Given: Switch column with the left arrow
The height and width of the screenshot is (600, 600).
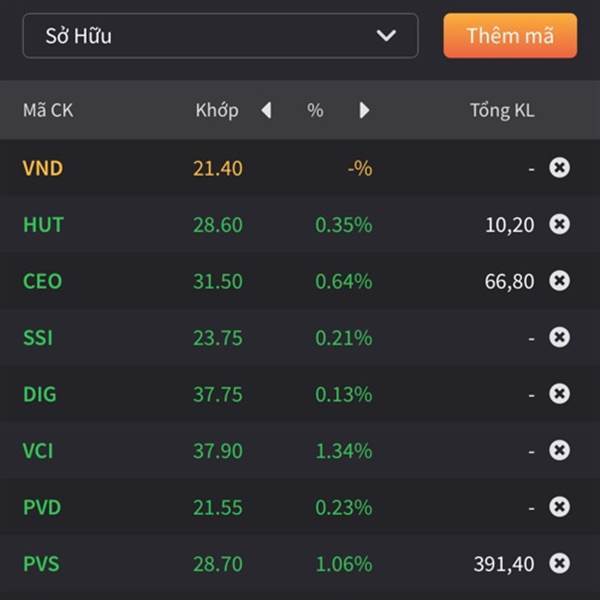Looking at the screenshot, I should point(266,110).
